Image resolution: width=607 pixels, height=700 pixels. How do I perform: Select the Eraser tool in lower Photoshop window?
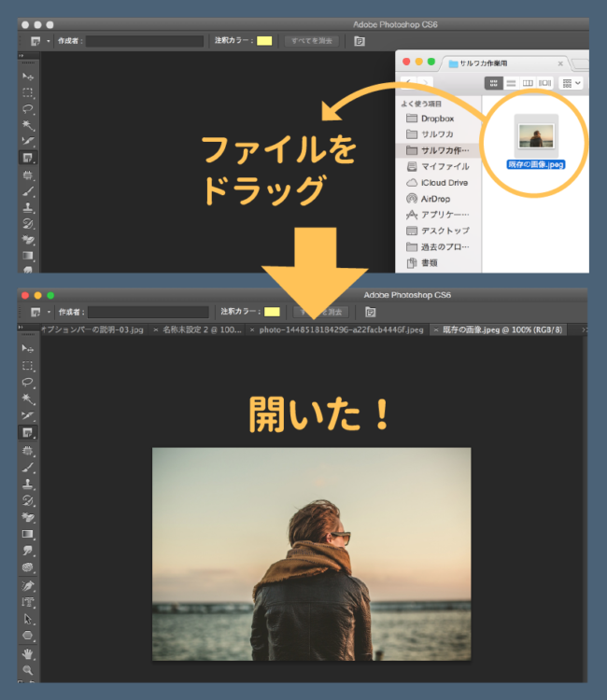coord(28,517)
